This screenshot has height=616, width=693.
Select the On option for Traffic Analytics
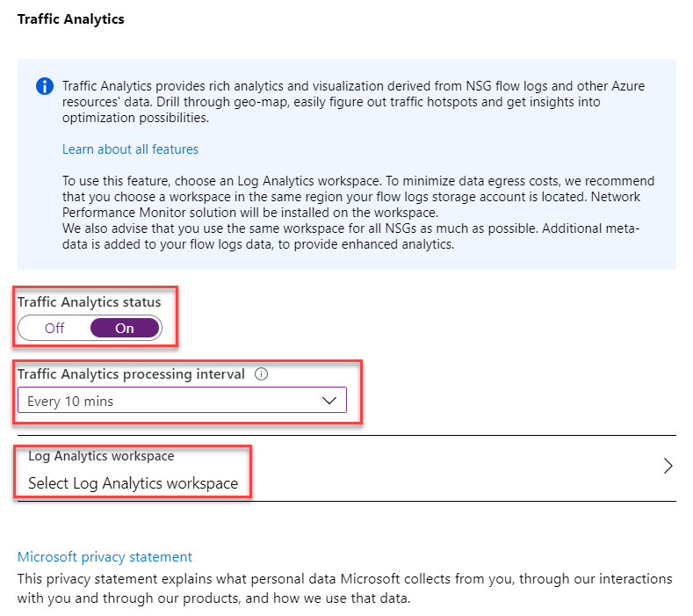coord(125,328)
